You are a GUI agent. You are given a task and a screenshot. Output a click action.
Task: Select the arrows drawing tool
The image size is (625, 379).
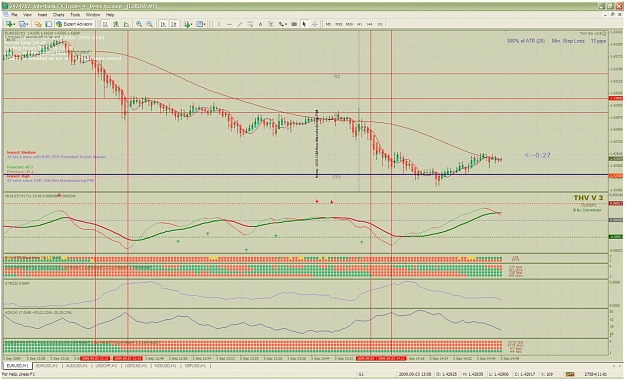coord(281,24)
